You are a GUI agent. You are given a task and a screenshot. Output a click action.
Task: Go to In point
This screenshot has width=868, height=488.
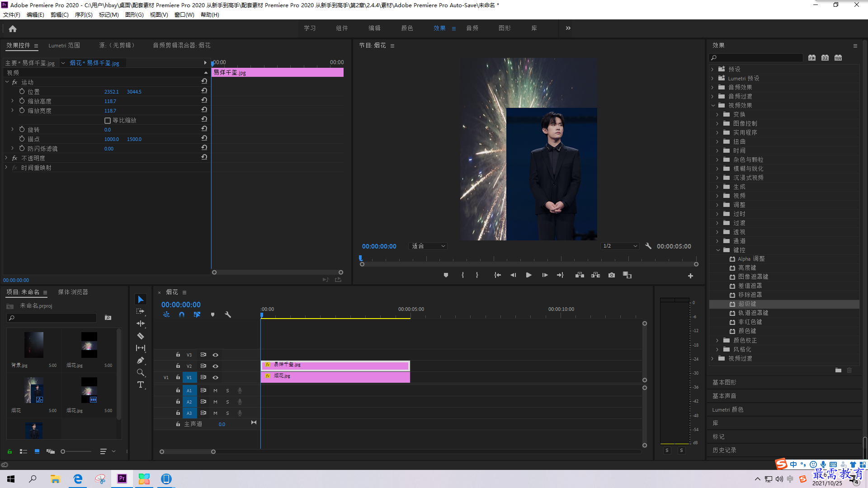point(497,275)
